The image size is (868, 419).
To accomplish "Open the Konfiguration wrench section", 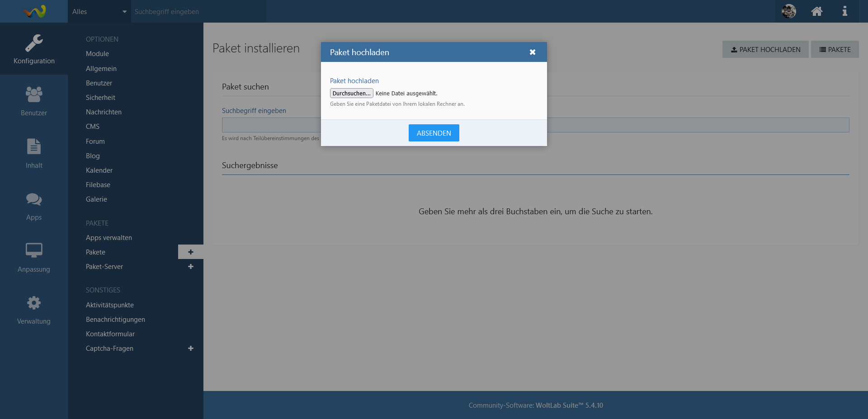I will coord(34,49).
